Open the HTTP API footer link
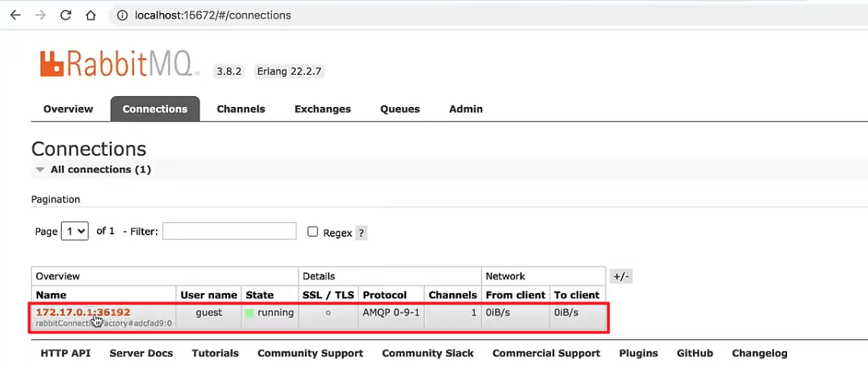The height and width of the screenshot is (368, 868). [x=65, y=353]
